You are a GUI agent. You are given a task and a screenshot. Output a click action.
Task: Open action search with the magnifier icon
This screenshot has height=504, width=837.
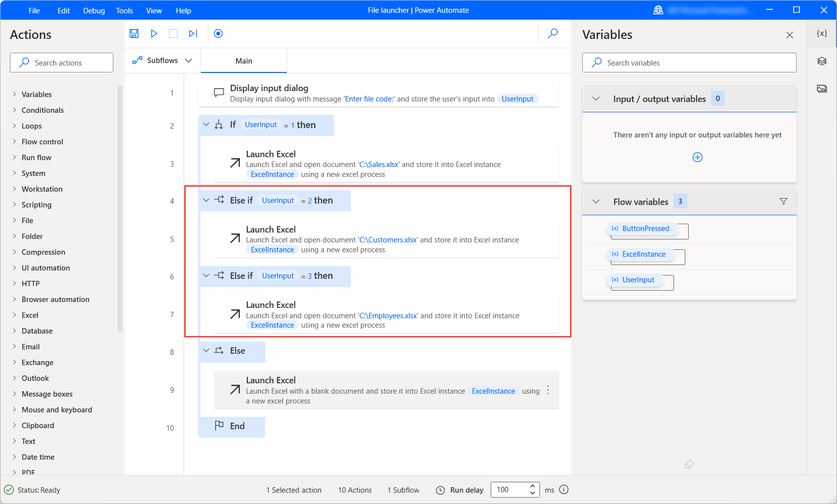click(x=552, y=34)
